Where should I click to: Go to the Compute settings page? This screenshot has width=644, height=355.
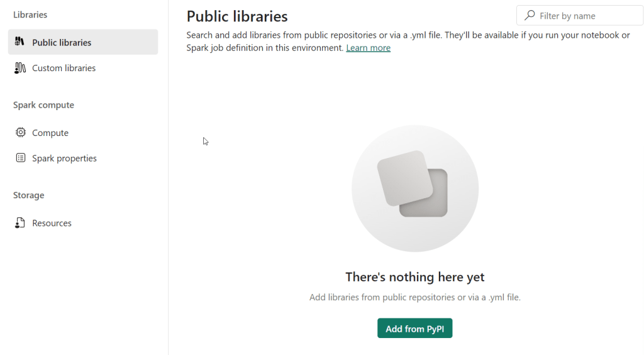tap(50, 133)
